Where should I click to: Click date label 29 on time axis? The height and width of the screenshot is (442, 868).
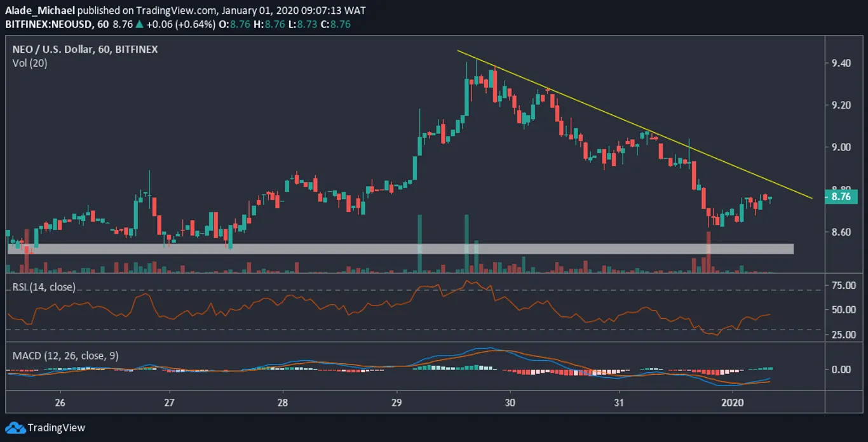click(x=397, y=403)
